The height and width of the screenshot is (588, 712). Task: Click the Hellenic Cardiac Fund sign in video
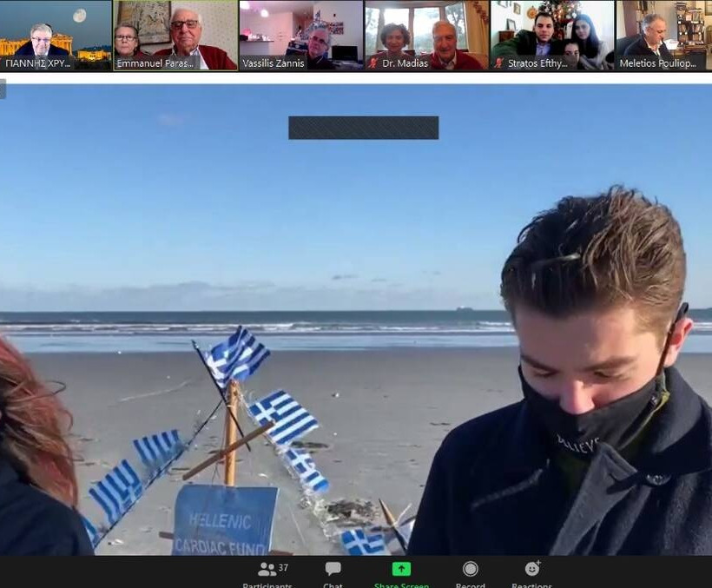(225, 521)
